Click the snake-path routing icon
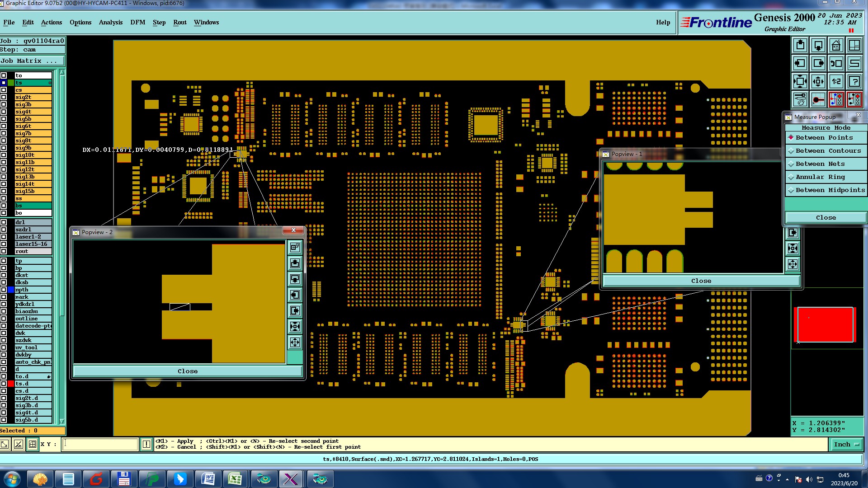The image size is (868, 488). (x=854, y=63)
